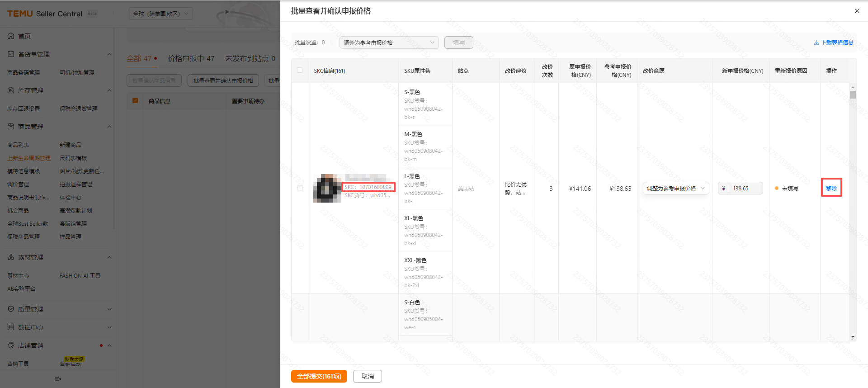
Task: Click the home icon beside 首页
Action: (11, 36)
